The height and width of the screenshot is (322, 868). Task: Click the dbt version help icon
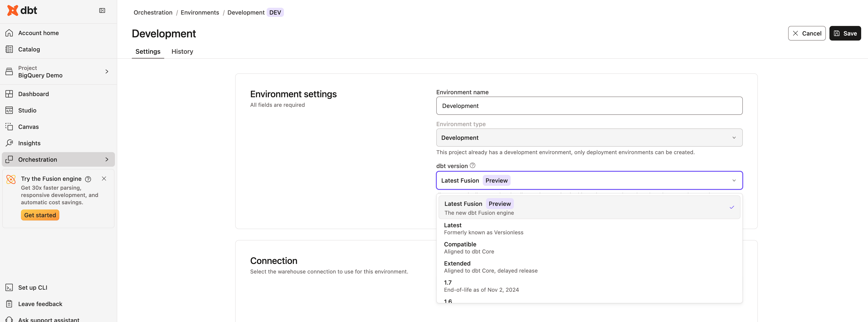(472, 165)
